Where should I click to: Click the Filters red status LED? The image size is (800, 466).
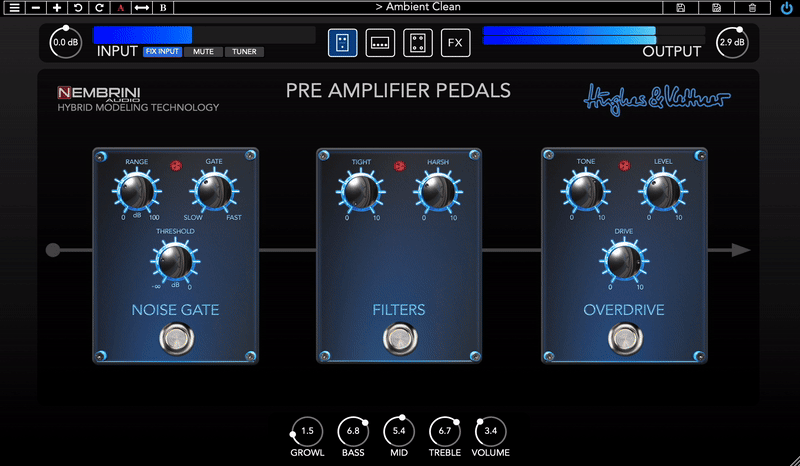click(x=399, y=166)
